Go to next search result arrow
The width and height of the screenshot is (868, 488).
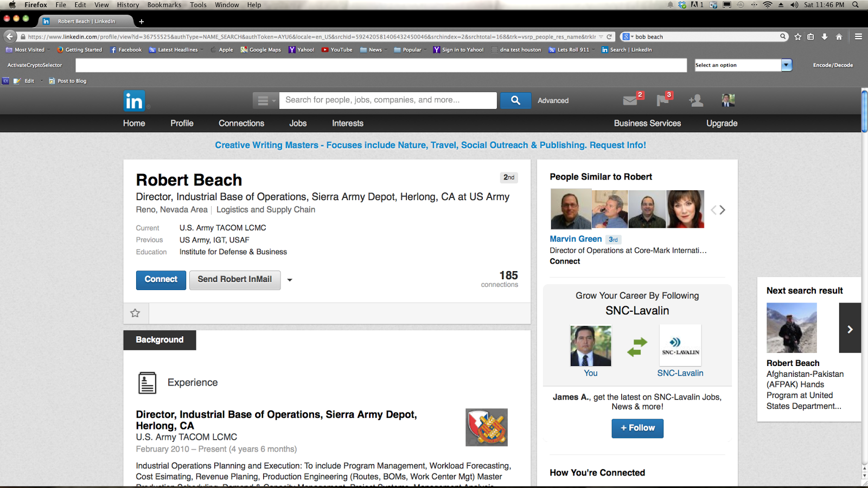tap(850, 328)
